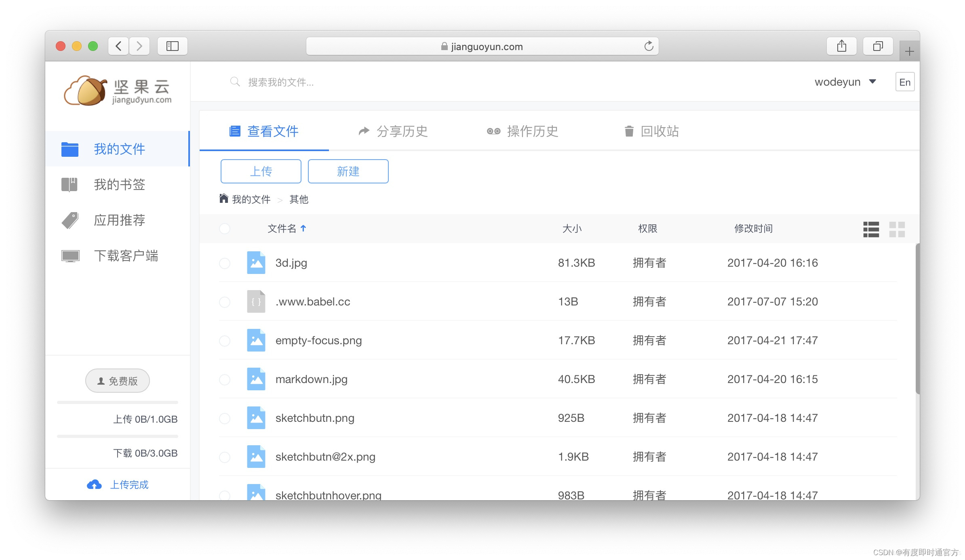This screenshot has width=965, height=560.
Task: Switch to grid view layout icon
Action: pos(897,229)
